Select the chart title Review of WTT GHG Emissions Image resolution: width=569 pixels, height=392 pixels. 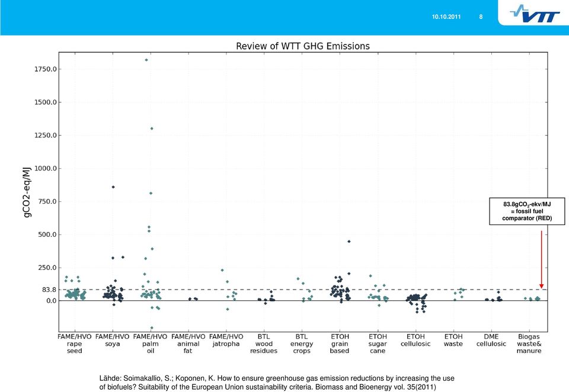click(303, 46)
